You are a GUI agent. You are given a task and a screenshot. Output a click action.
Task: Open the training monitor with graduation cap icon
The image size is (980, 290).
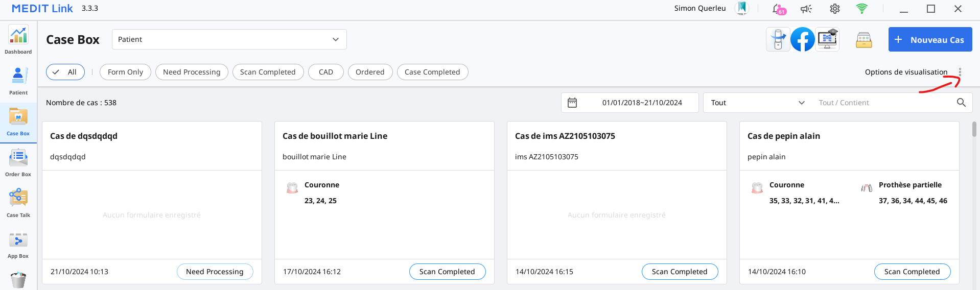827,39
